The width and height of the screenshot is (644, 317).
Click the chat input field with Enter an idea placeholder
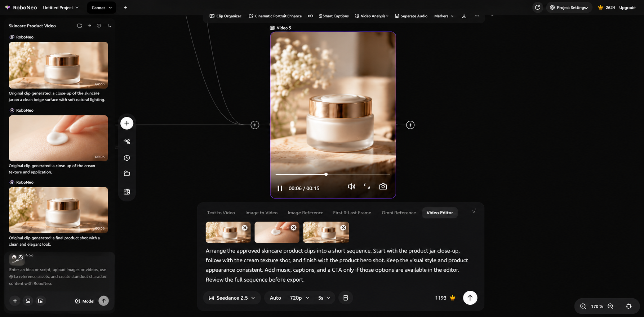58,277
